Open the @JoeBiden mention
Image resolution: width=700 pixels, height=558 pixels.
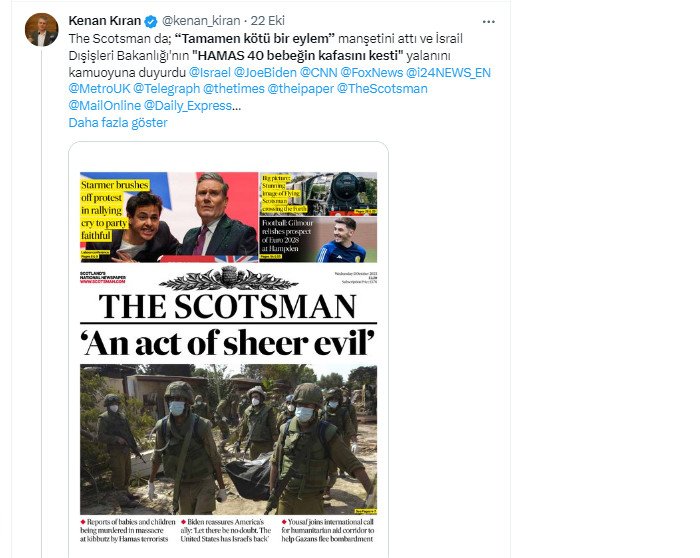(265, 73)
